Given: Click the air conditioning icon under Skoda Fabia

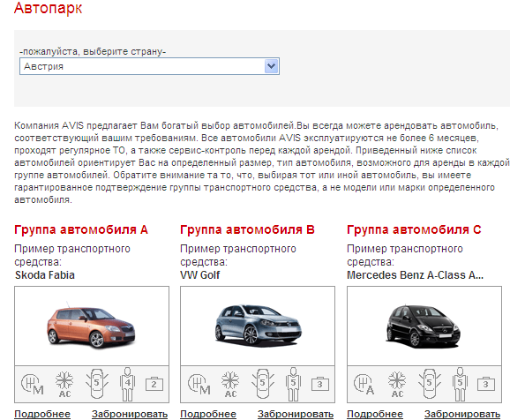Looking at the screenshot, I should pos(64,384).
